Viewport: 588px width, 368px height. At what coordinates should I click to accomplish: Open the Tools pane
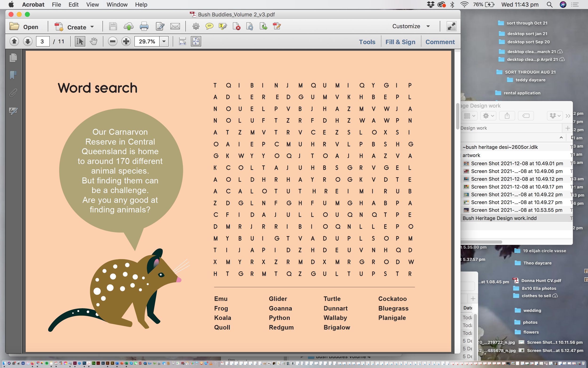(x=367, y=42)
